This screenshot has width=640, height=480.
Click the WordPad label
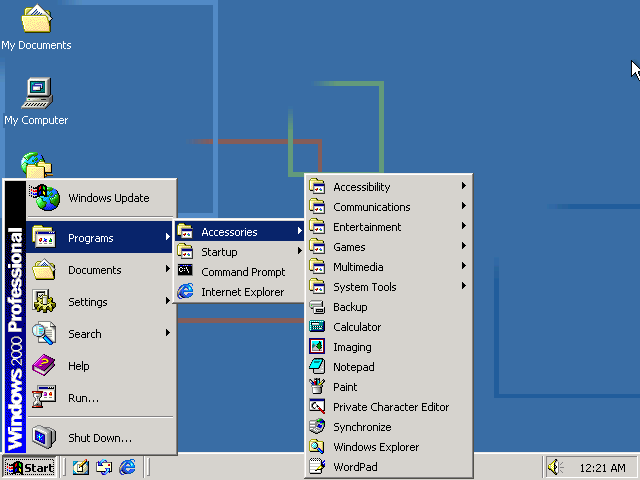(x=355, y=467)
